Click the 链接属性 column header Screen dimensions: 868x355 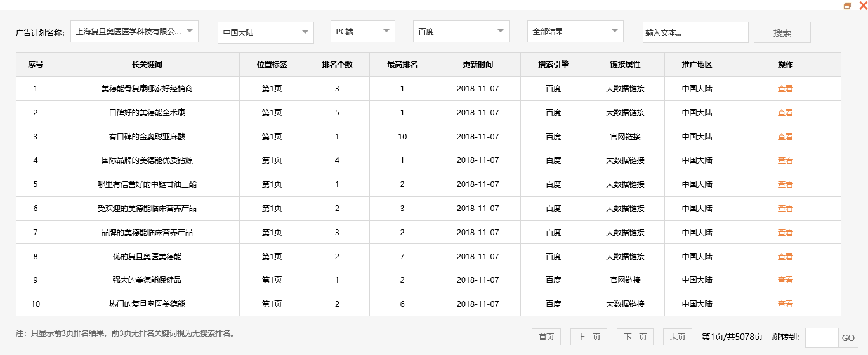coord(626,65)
